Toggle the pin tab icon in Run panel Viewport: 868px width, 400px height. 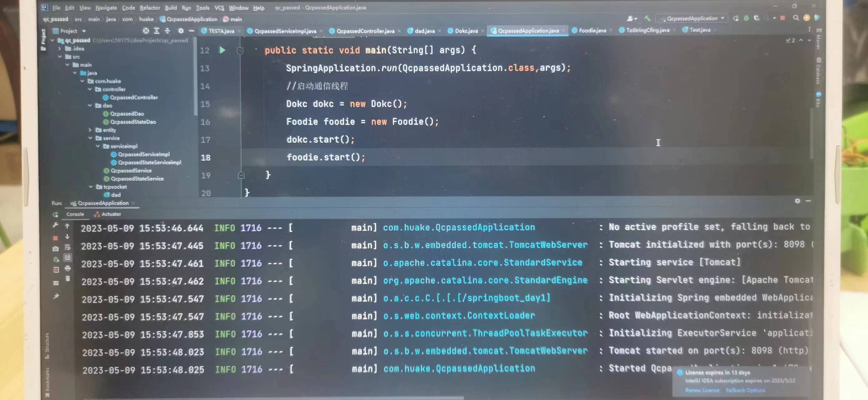point(56,296)
